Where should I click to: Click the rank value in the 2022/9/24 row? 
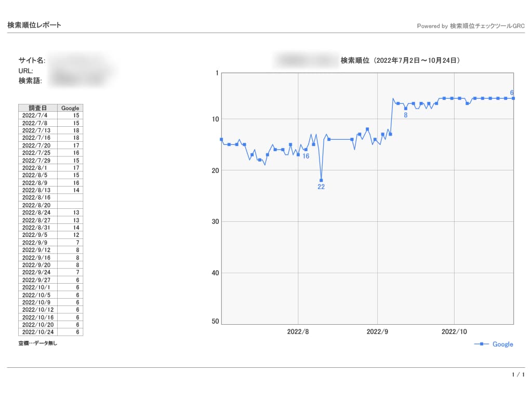click(x=78, y=272)
